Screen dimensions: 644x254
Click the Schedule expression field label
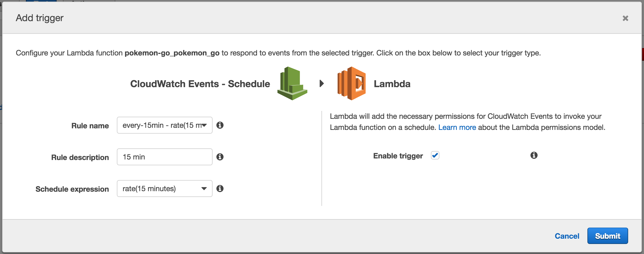pos(72,189)
